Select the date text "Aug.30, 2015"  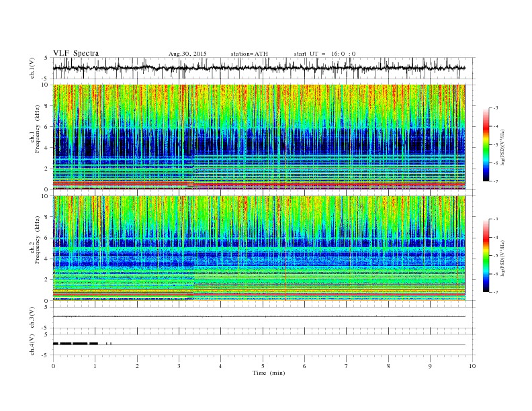pyautogui.click(x=187, y=54)
